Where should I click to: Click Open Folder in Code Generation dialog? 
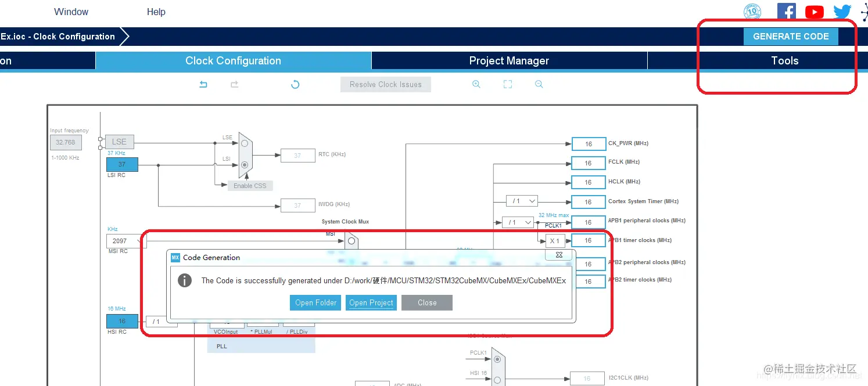tap(315, 302)
